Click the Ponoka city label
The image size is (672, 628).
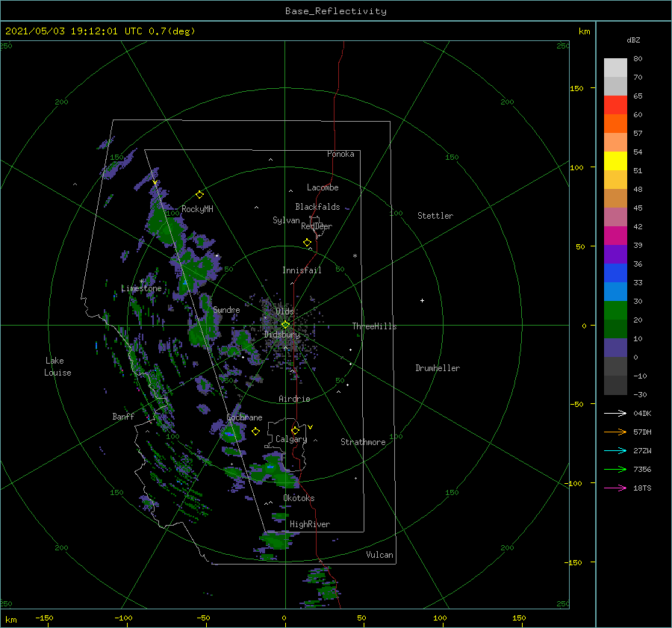pyautogui.click(x=340, y=154)
